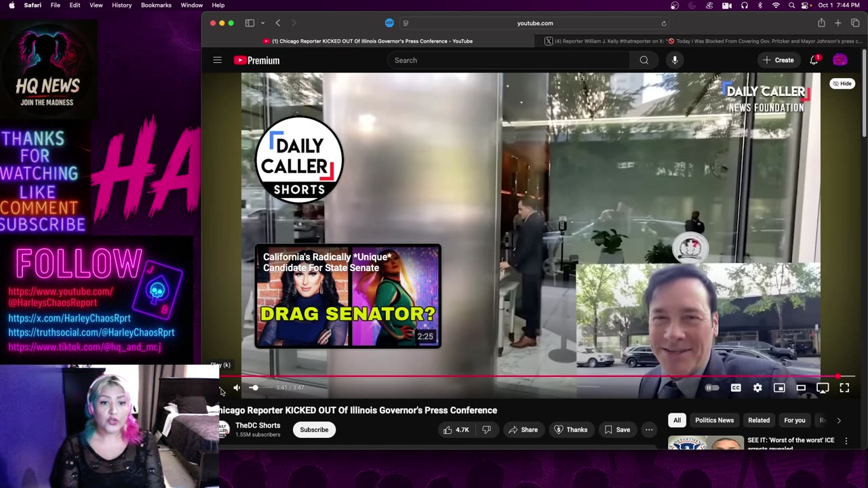Viewport: 868px width, 488px height.
Task: Open TheDC Shorts channel name link
Action: pyautogui.click(x=258, y=426)
